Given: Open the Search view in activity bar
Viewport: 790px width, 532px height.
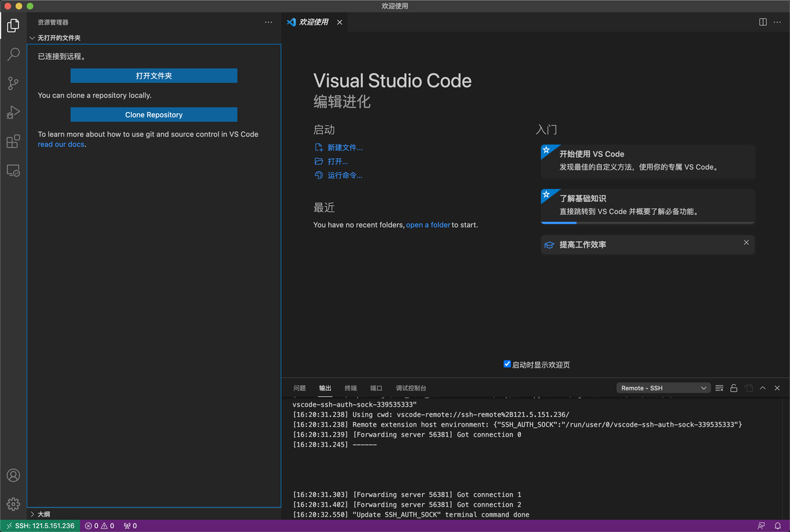Looking at the screenshot, I should (x=13, y=54).
